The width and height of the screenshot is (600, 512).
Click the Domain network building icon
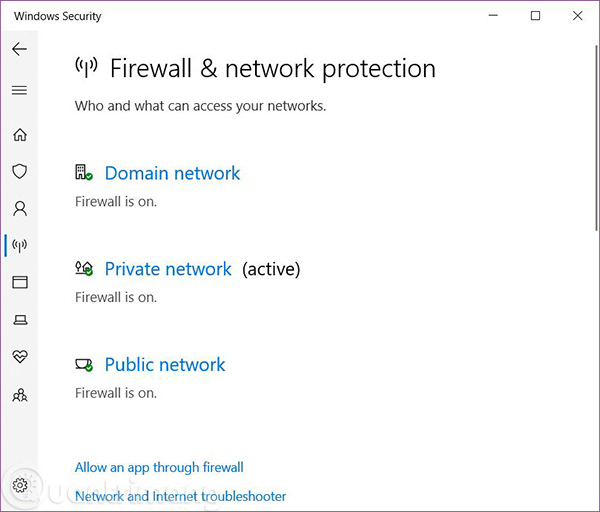click(x=84, y=172)
